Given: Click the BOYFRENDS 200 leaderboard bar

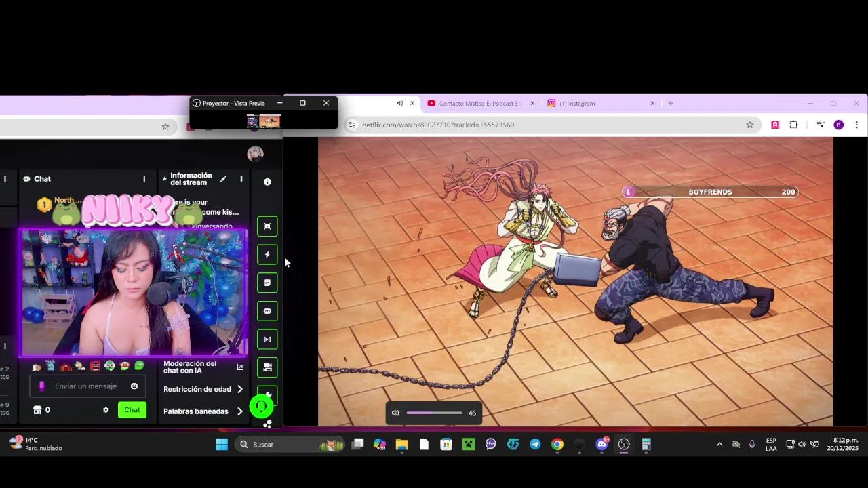Looking at the screenshot, I should click(x=710, y=192).
